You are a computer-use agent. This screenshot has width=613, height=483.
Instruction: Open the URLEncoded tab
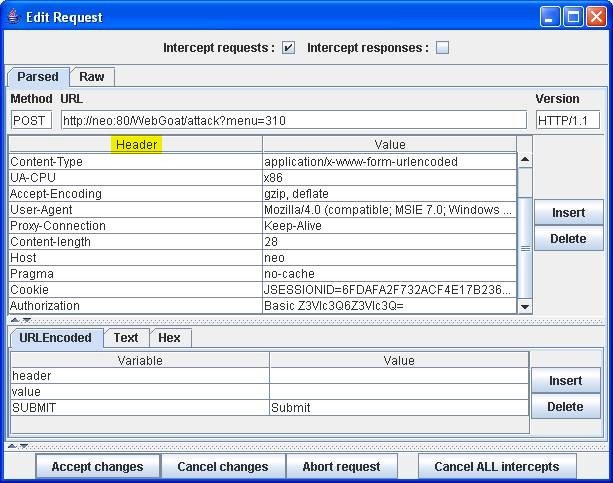[56, 338]
